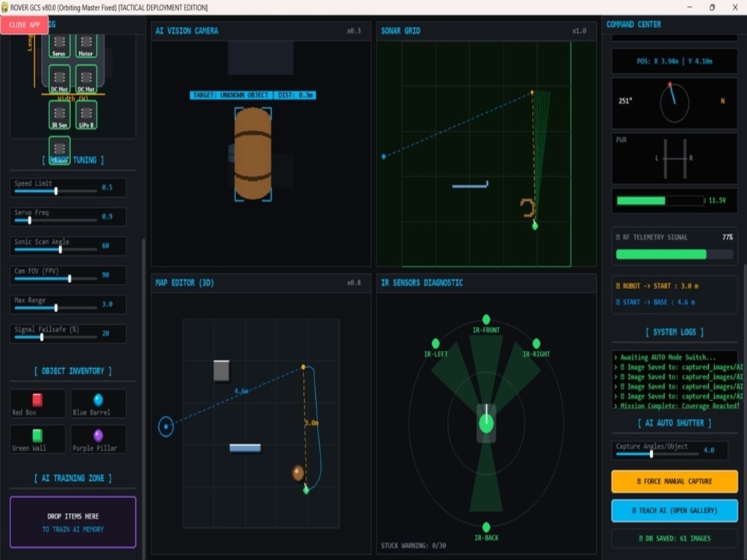This screenshot has width=747, height=560.
Task: Click the PWR left-right motor indicator
Action: 675,158
